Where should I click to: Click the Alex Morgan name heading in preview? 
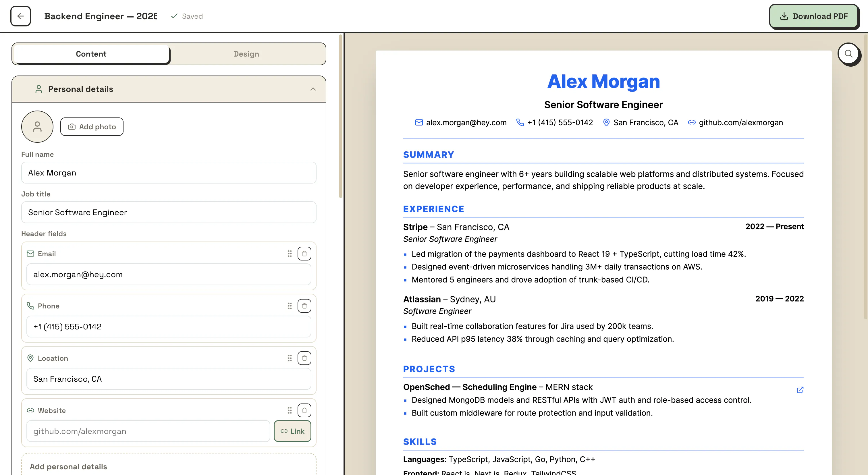(x=603, y=81)
